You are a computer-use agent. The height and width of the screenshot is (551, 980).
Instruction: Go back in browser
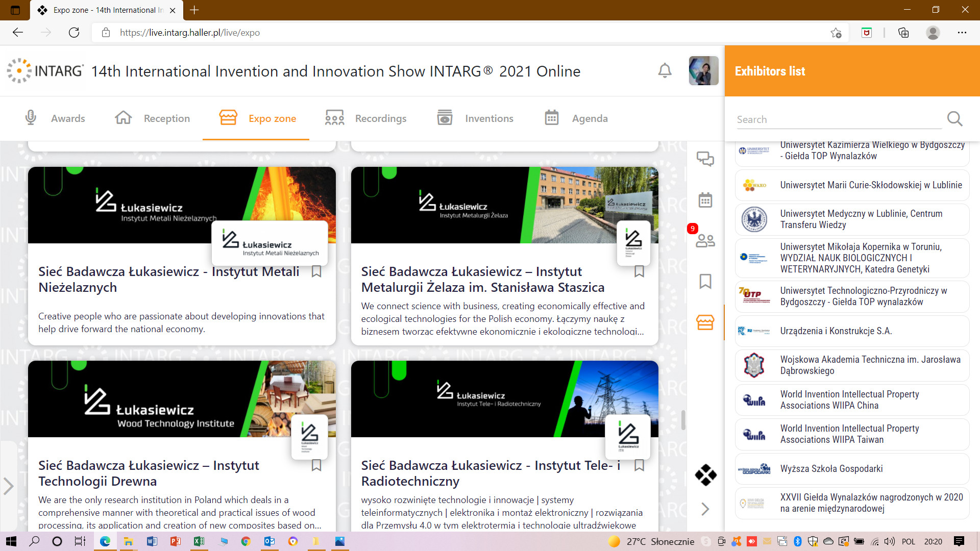click(x=18, y=33)
